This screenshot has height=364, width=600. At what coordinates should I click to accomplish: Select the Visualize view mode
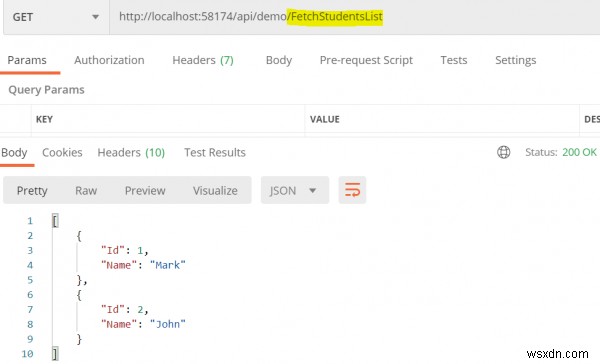click(x=215, y=191)
